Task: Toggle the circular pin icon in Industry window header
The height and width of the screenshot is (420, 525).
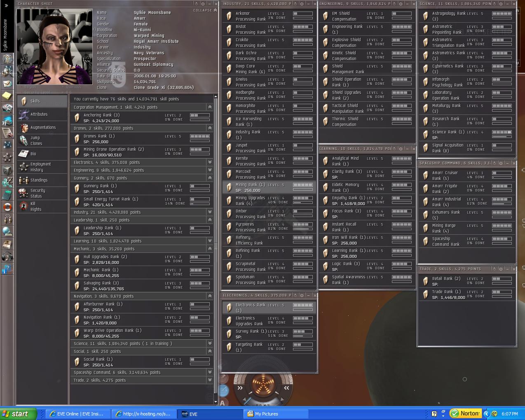Action: (x=302, y=4)
